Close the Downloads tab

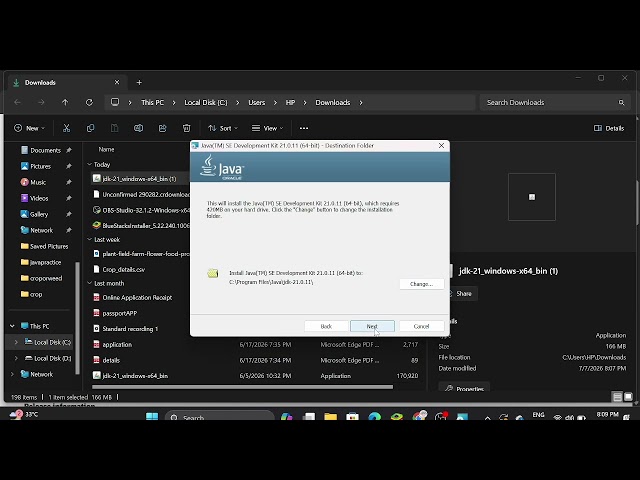[x=117, y=82]
